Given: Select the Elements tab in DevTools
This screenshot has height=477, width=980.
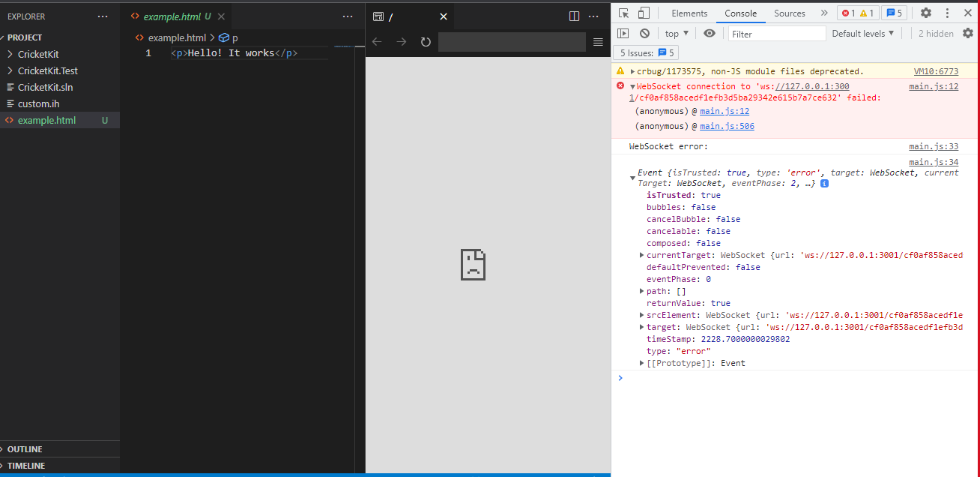Looking at the screenshot, I should click(x=689, y=13).
